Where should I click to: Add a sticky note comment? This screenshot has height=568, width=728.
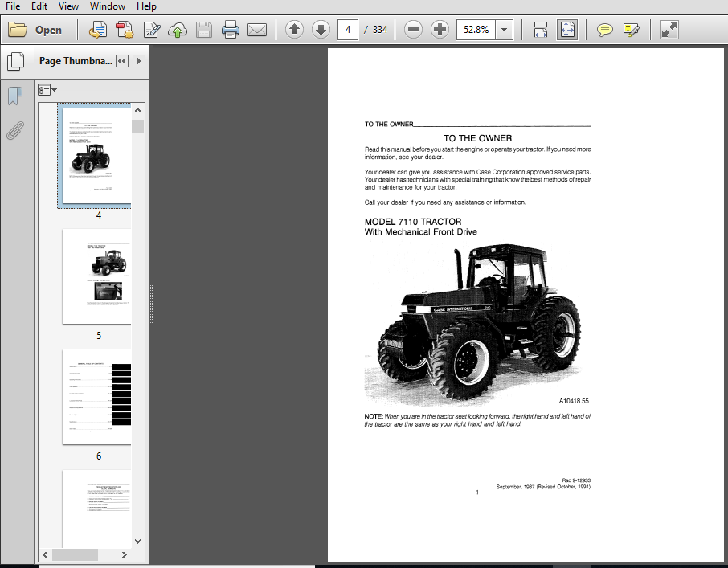pos(604,31)
